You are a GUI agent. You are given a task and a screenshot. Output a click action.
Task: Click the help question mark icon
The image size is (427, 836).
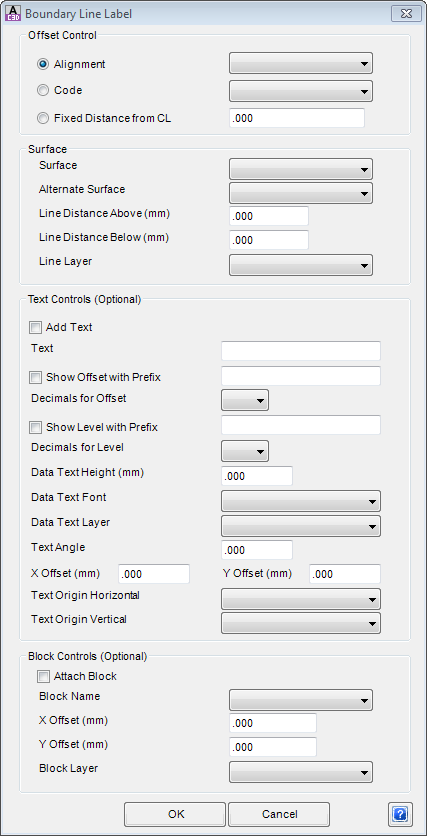click(x=401, y=814)
